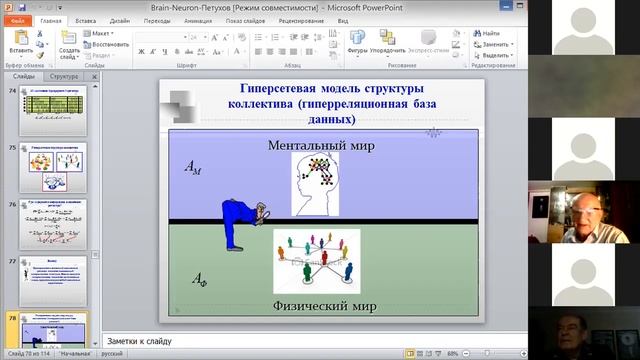
Task: Select slide 76 thumbnail
Action: pos(53,224)
